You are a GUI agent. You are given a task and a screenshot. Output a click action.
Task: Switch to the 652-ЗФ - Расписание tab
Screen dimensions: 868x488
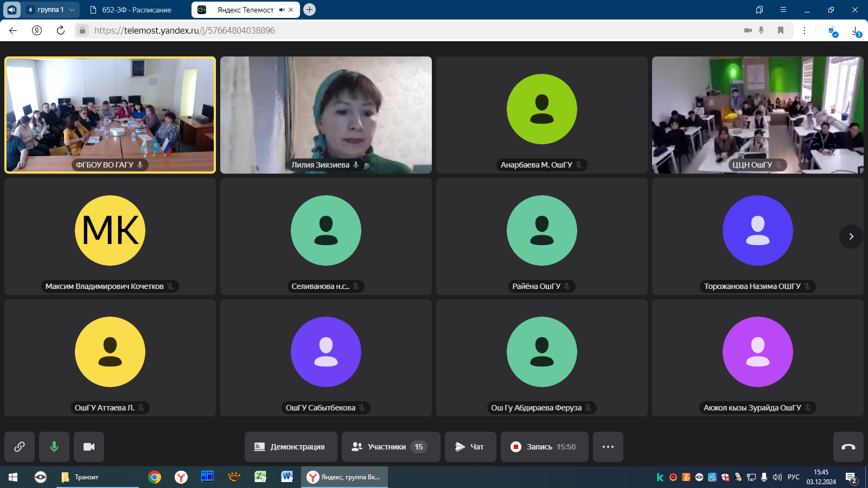(136, 10)
